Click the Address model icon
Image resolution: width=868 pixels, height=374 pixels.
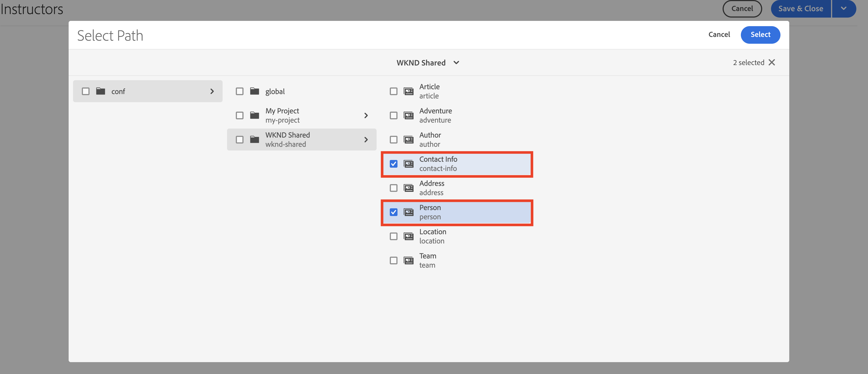point(408,188)
